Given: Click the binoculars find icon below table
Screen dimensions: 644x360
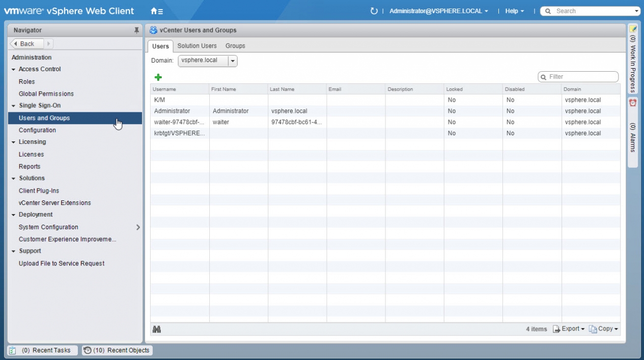Looking at the screenshot, I should tap(157, 329).
